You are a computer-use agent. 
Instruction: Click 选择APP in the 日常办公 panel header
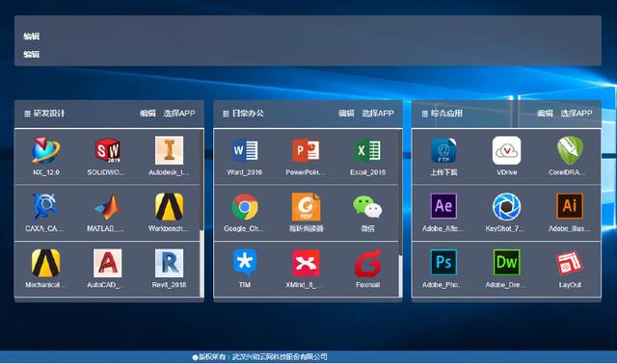[x=378, y=114]
